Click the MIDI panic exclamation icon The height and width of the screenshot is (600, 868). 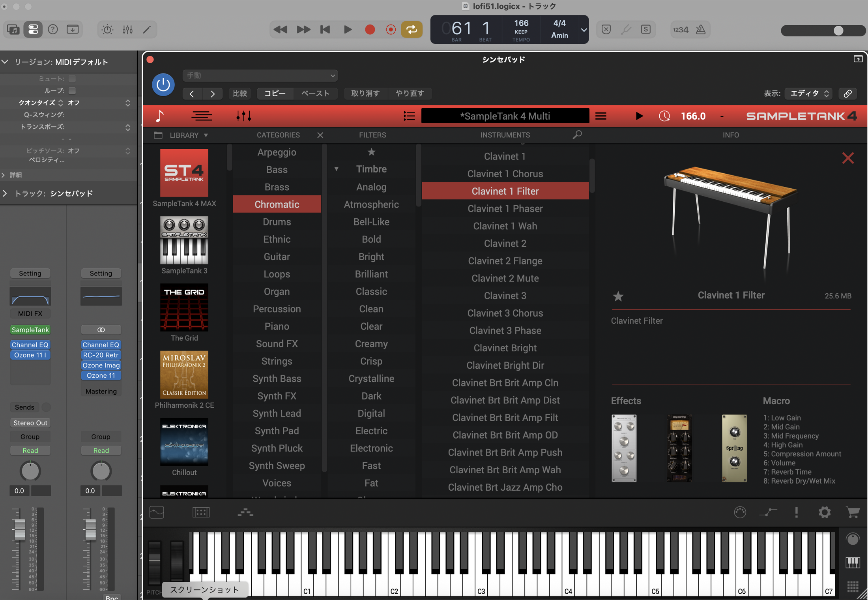796,512
